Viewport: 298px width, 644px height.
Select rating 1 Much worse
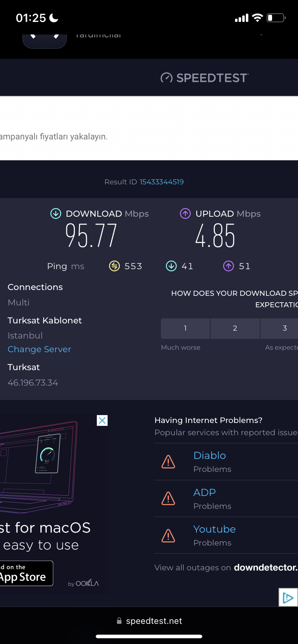point(185,328)
